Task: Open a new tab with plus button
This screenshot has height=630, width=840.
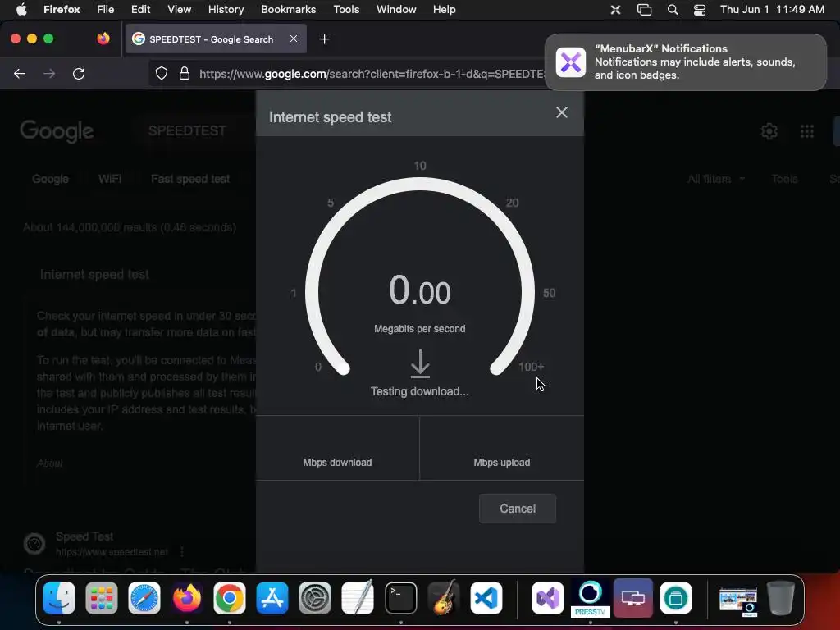Action: pyautogui.click(x=324, y=39)
